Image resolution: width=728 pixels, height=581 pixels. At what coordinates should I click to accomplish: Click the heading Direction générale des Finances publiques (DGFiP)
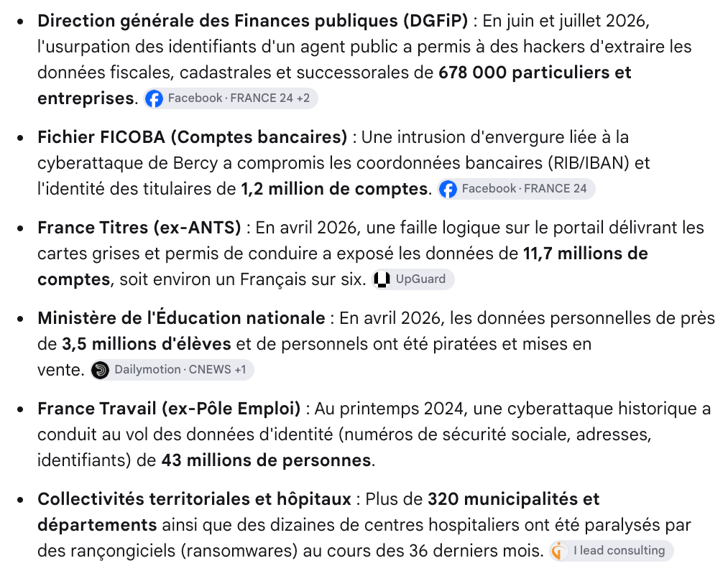(x=252, y=21)
